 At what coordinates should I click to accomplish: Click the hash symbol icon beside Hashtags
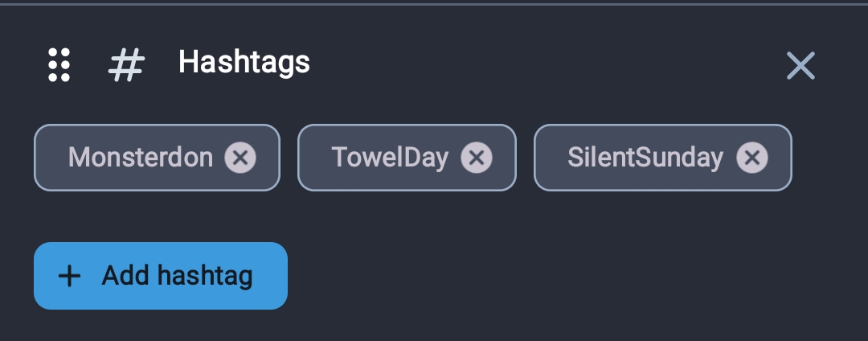coord(126,65)
